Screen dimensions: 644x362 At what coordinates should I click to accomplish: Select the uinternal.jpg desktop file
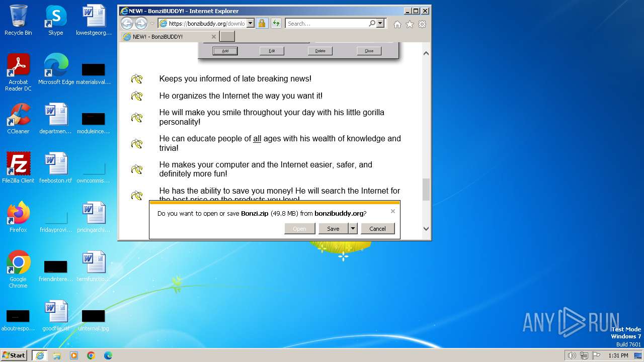94,320
